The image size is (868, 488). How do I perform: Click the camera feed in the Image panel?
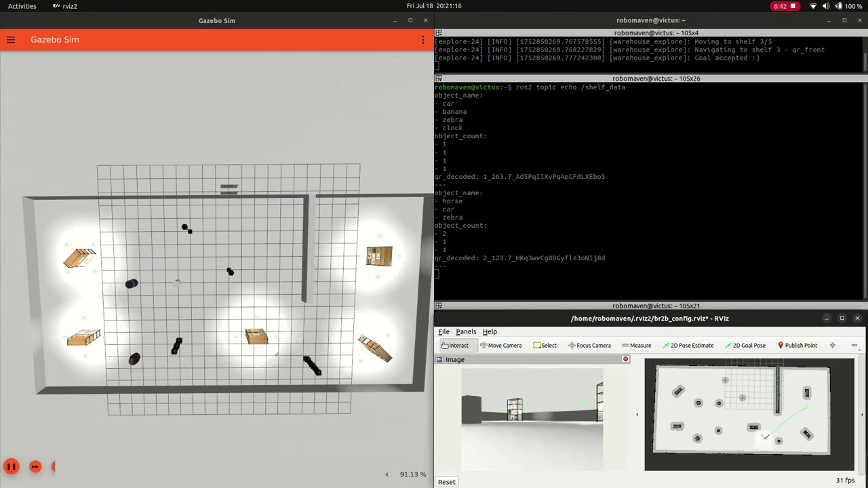[x=532, y=419]
